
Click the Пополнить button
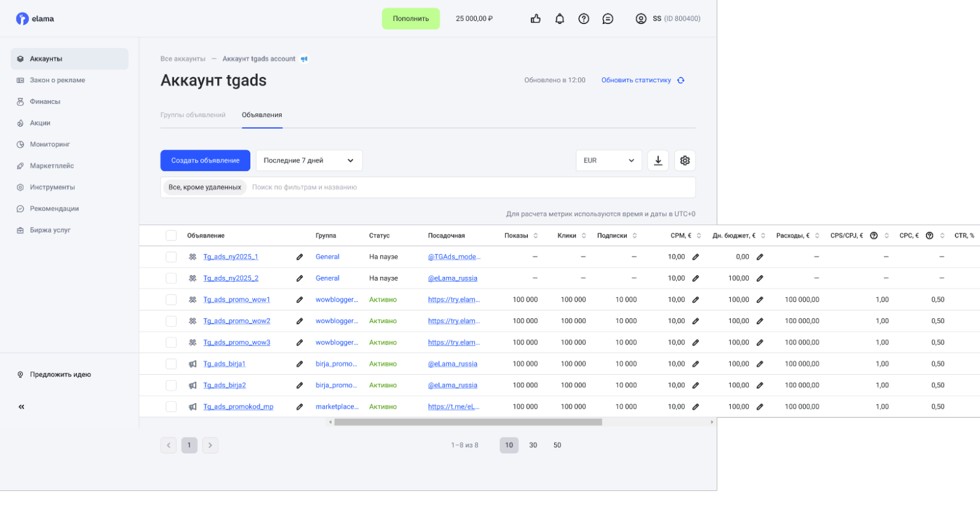tap(411, 18)
